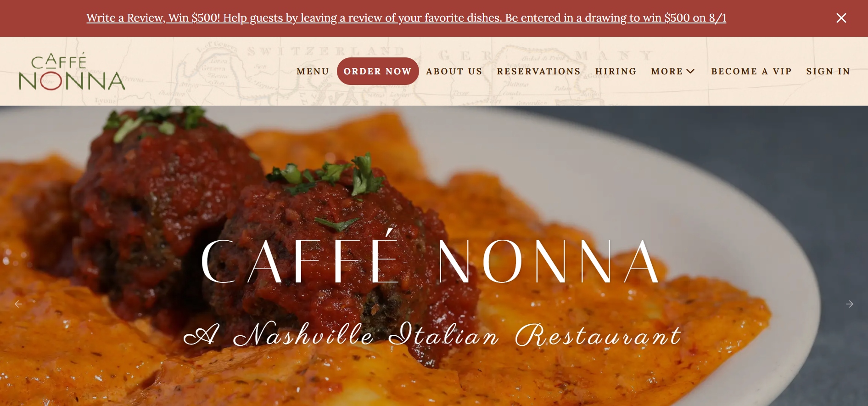Click SIGN IN
Screen dimensions: 868x406
(829, 71)
